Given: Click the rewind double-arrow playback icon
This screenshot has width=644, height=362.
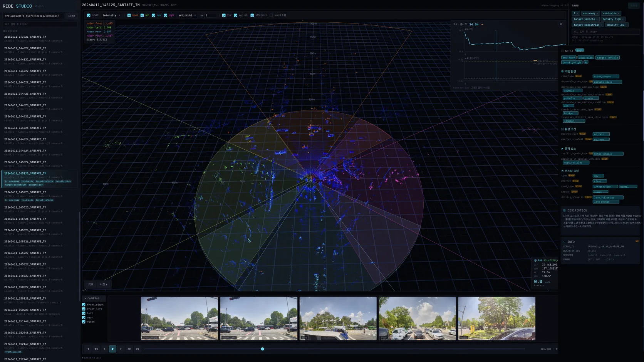Looking at the screenshot, I should tap(96, 349).
